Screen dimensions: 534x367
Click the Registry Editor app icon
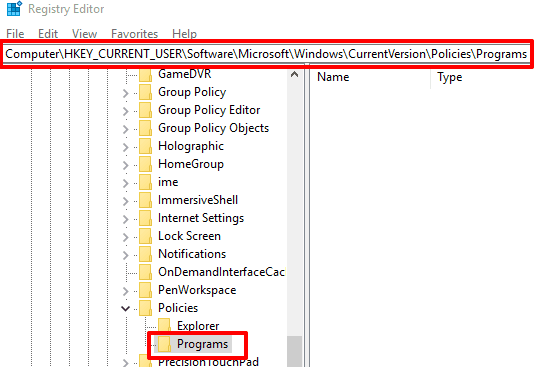[x=14, y=9]
